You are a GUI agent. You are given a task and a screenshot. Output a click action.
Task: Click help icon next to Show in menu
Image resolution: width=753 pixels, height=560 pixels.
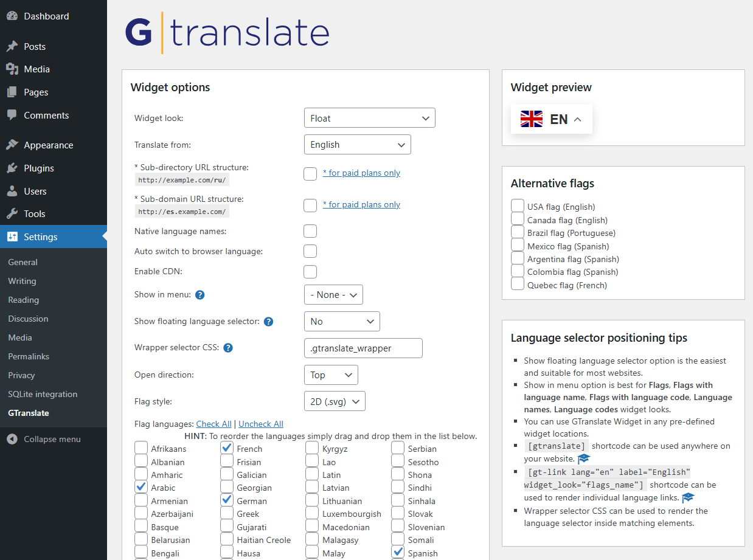coord(200,295)
